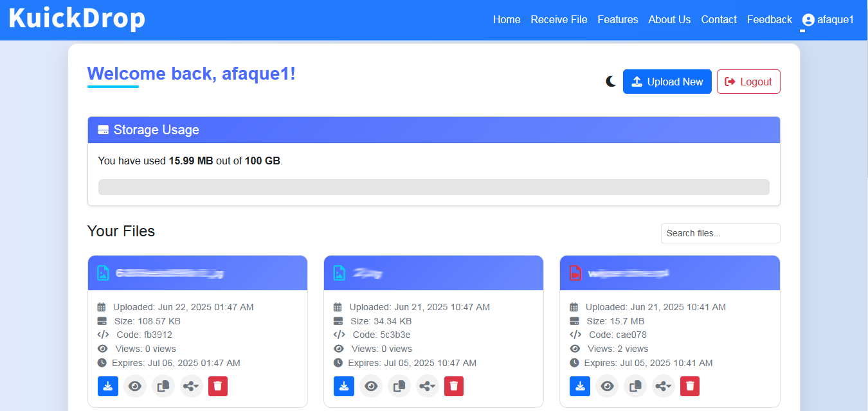
Task: Click the Logout button
Action: point(748,82)
